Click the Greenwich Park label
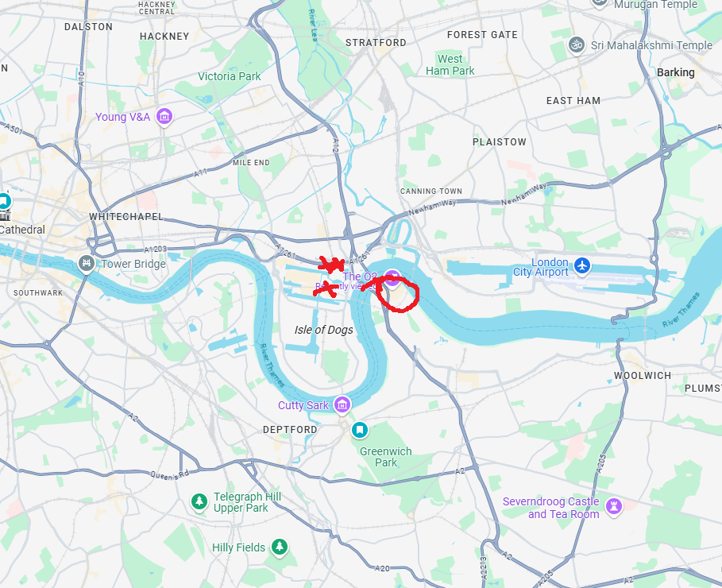Screen dimensions: 722x588 (x=386, y=457)
